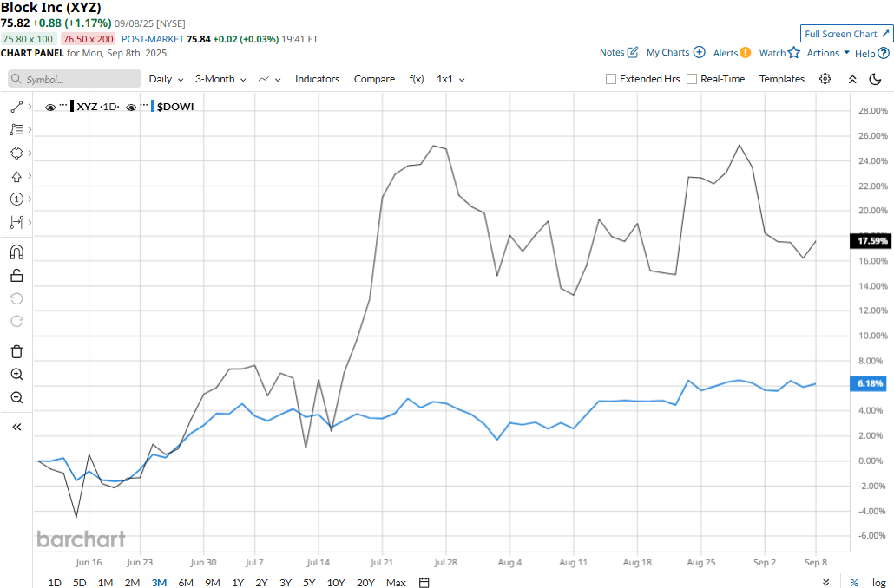Hide the XYZ series with eye icon
This screenshot has height=588, width=894.
click(50, 108)
